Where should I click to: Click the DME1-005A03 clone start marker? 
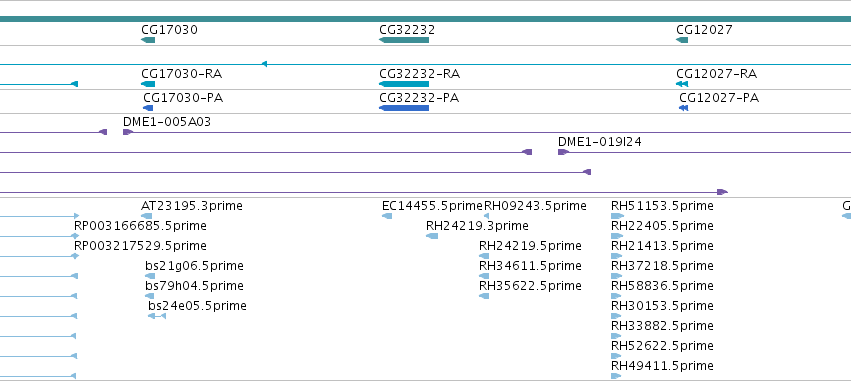click(128, 132)
